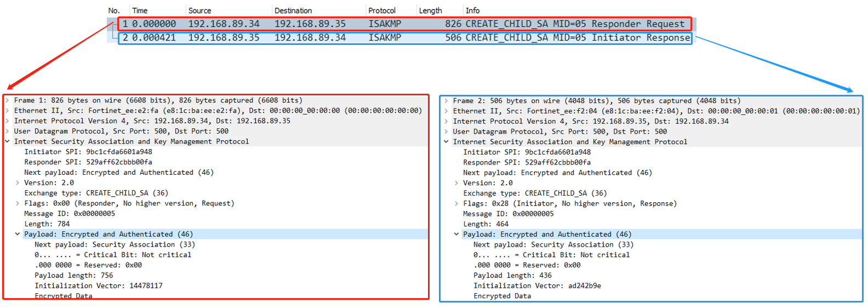Sort packets by the Time column header
Viewport: 868px width, 308px height.
[x=140, y=10]
